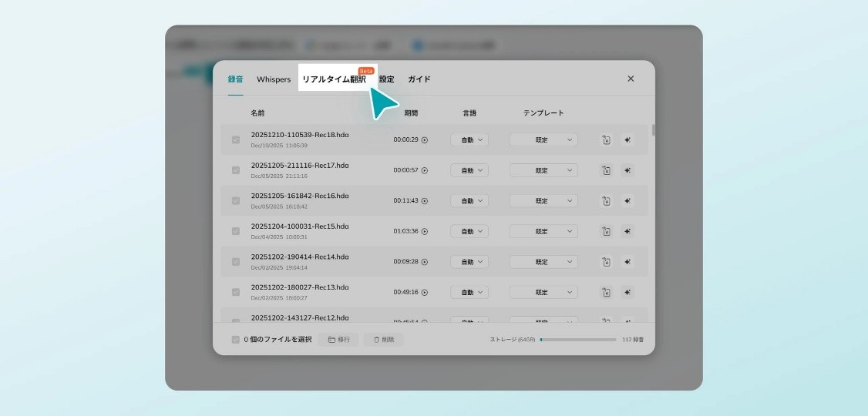Click the AI sparkle icon for Rec18
868x416 pixels.
(x=627, y=139)
